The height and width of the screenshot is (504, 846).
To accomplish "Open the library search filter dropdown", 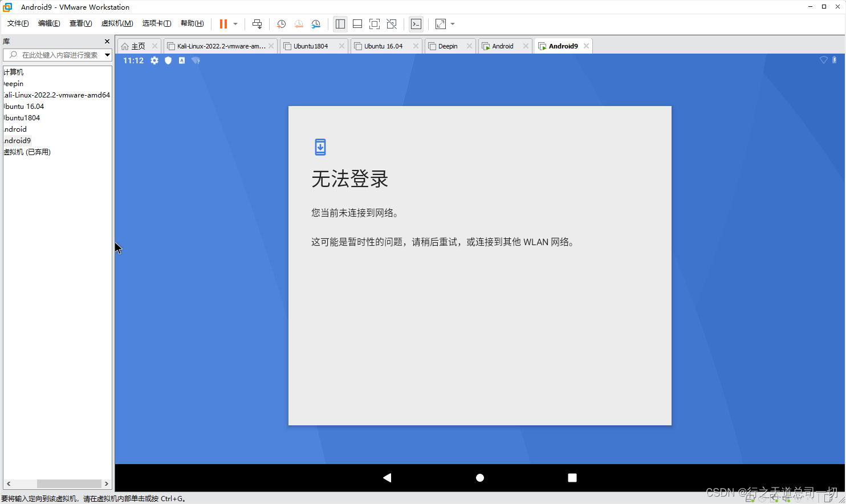I will 107,55.
